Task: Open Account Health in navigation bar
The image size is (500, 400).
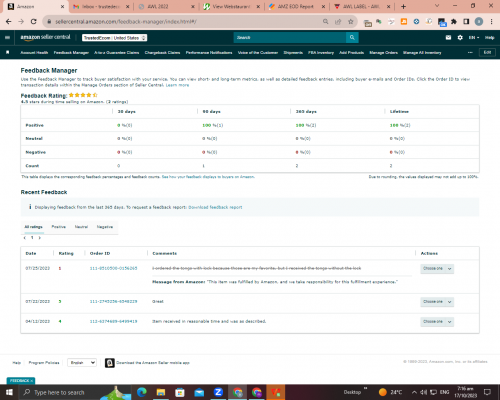Action: tap(34, 53)
